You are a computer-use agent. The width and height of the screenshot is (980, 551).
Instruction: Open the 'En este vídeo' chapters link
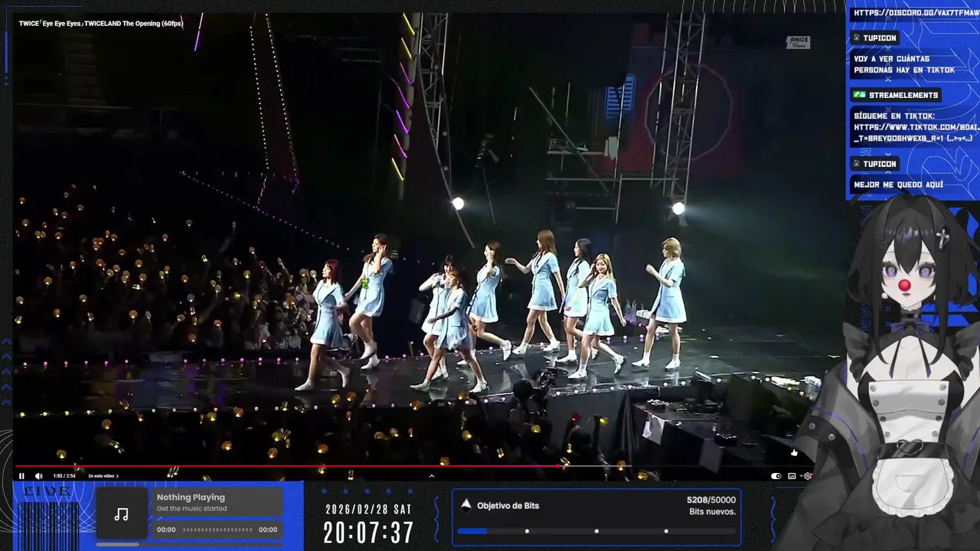[103, 476]
